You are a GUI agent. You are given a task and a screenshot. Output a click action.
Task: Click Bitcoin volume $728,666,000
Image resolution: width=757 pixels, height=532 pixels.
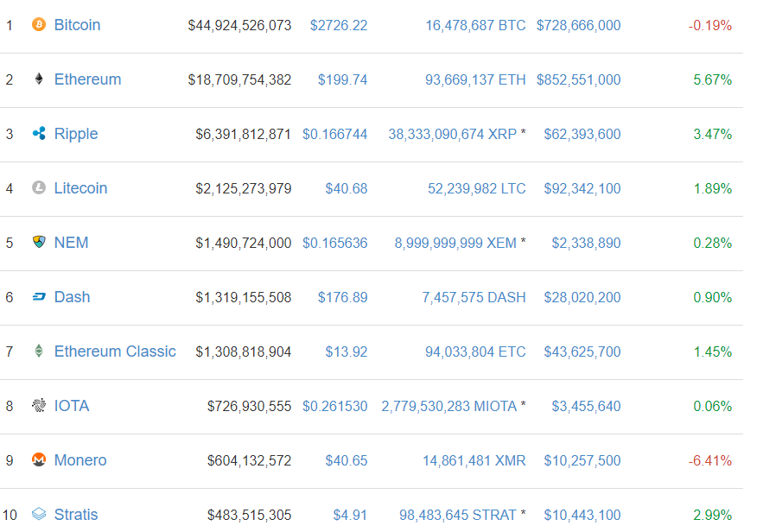point(578,25)
